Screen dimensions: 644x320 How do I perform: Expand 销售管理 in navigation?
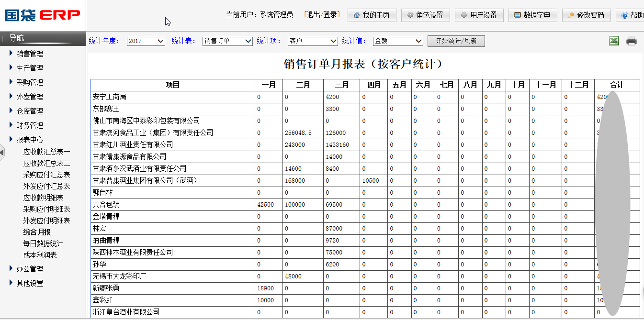(30, 54)
